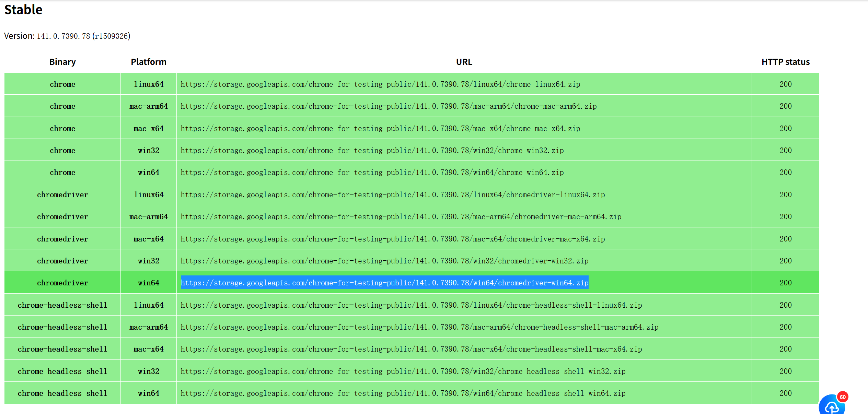The image size is (868, 414).
Task: Open chrome mac-arm64 zip URL
Action: click(389, 106)
